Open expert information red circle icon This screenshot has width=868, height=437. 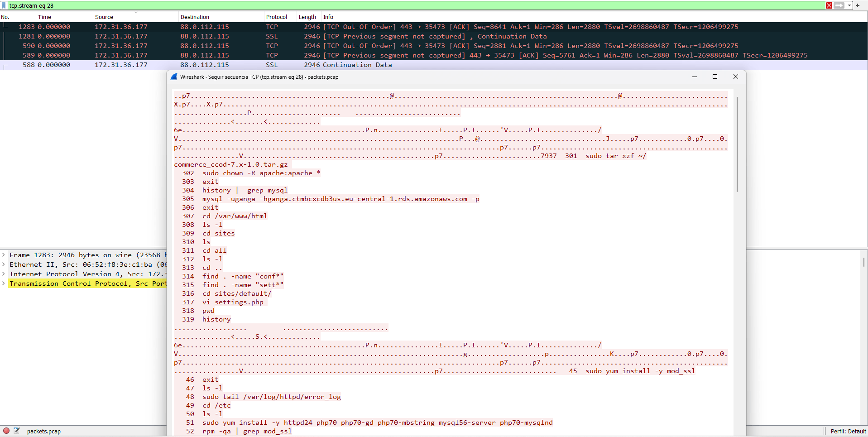[x=6, y=431]
